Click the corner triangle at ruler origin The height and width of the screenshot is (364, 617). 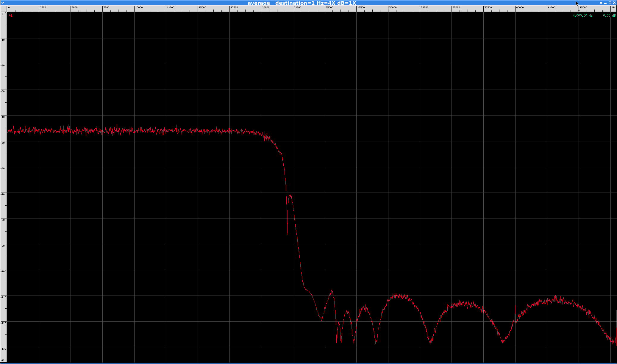tap(6, 13)
